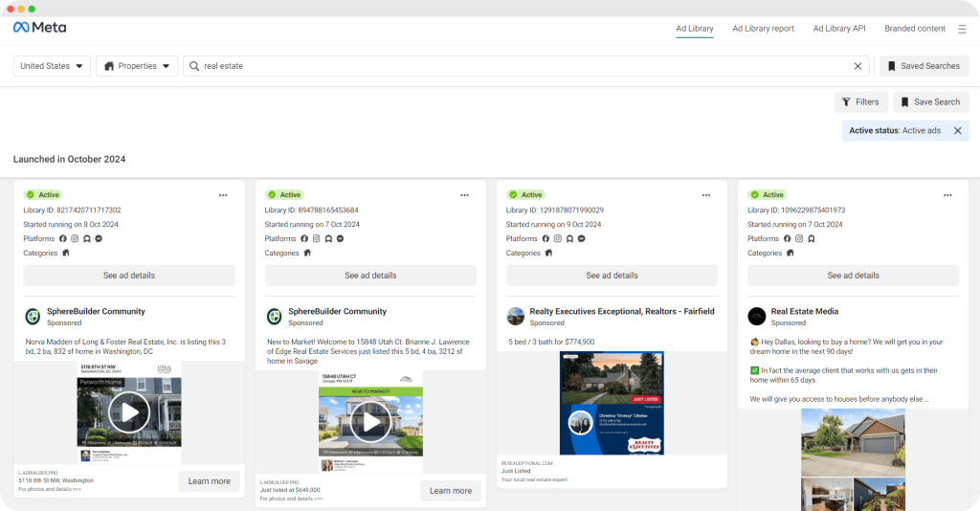Click Active badge on ad 8217420711717302
This screenshot has height=511, width=980.
43,195
